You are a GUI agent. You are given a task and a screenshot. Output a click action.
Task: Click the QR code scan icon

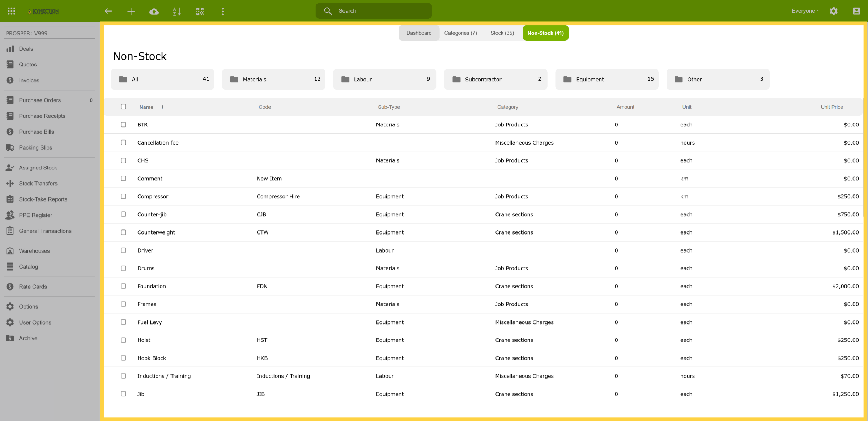tap(200, 12)
